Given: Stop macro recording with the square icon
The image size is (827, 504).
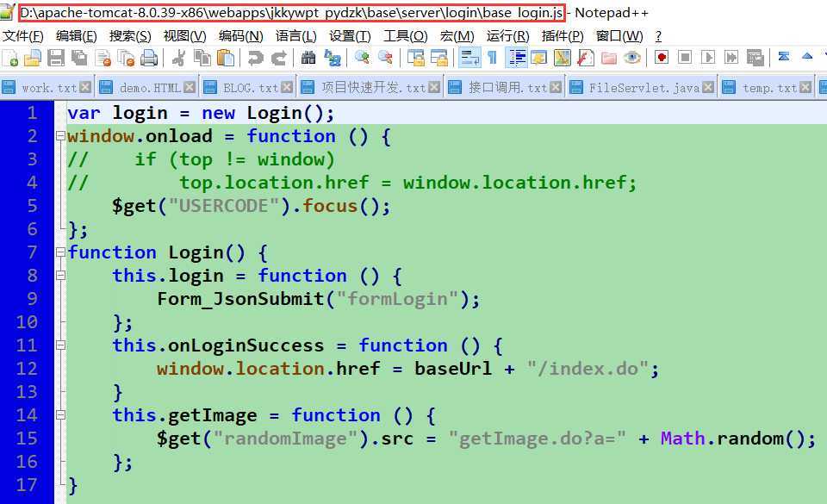Looking at the screenshot, I should [x=685, y=57].
